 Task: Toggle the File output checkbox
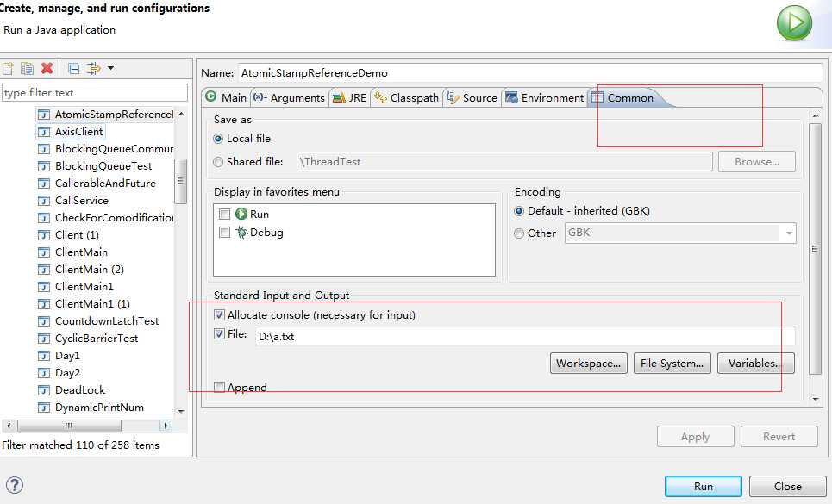point(219,334)
